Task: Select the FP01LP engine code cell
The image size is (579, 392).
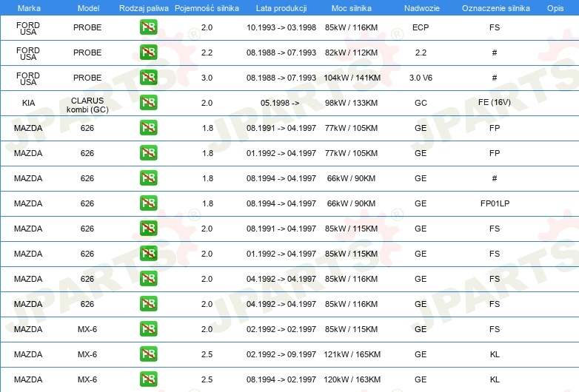Action: tap(495, 203)
